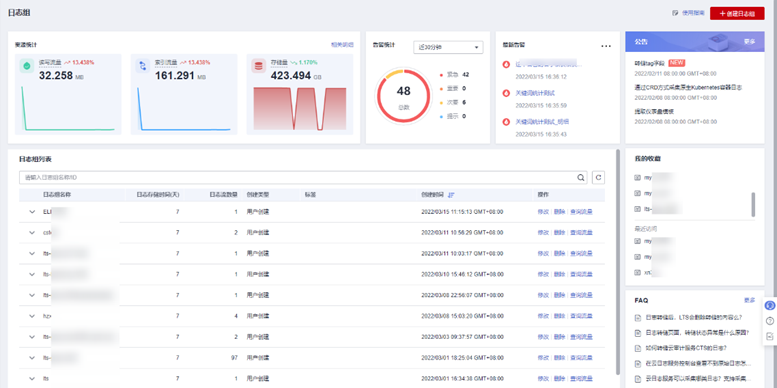Click 删除 for the hz row at 15:03:20

click(559, 316)
